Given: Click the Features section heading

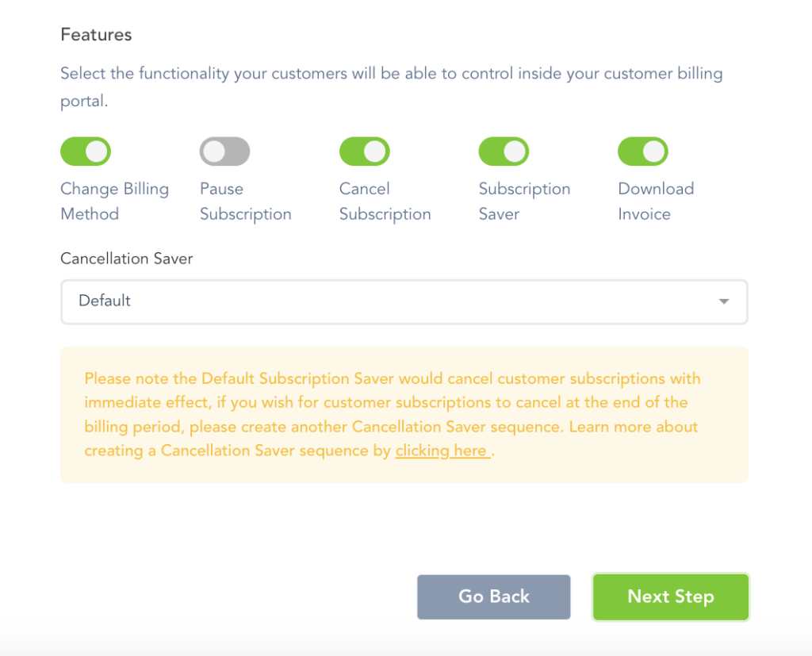Looking at the screenshot, I should 96,35.
